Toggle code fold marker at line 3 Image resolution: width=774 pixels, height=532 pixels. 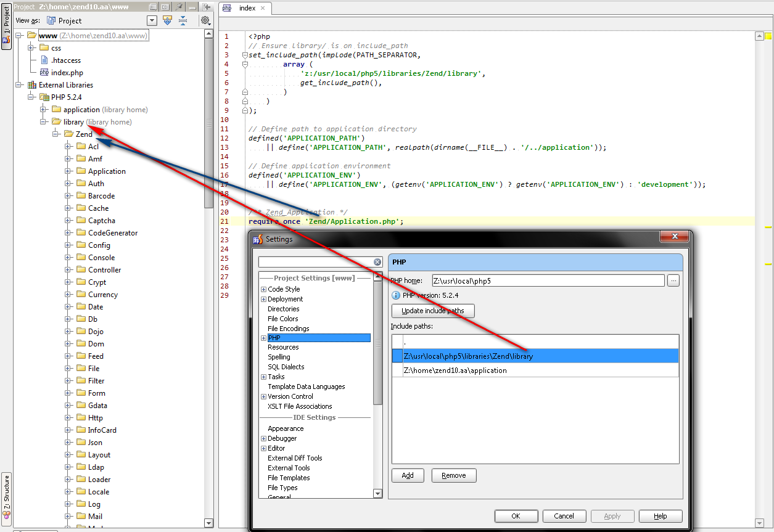point(245,55)
